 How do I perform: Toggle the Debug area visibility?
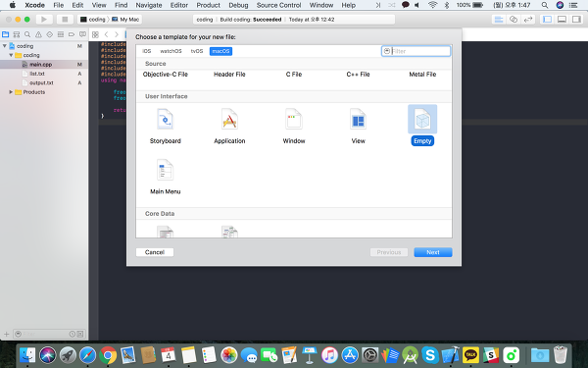(x=562, y=20)
